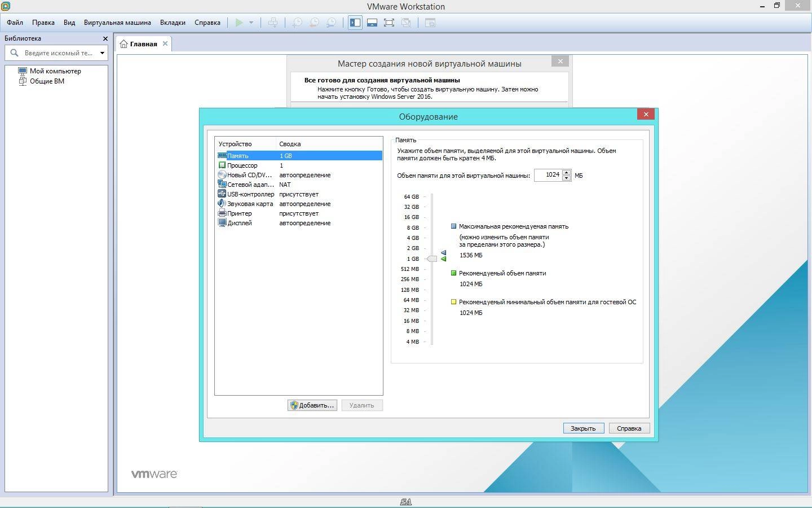Open the Правка menu
The height and width of the screenshot is (508, 812).
tap(43, 23)
